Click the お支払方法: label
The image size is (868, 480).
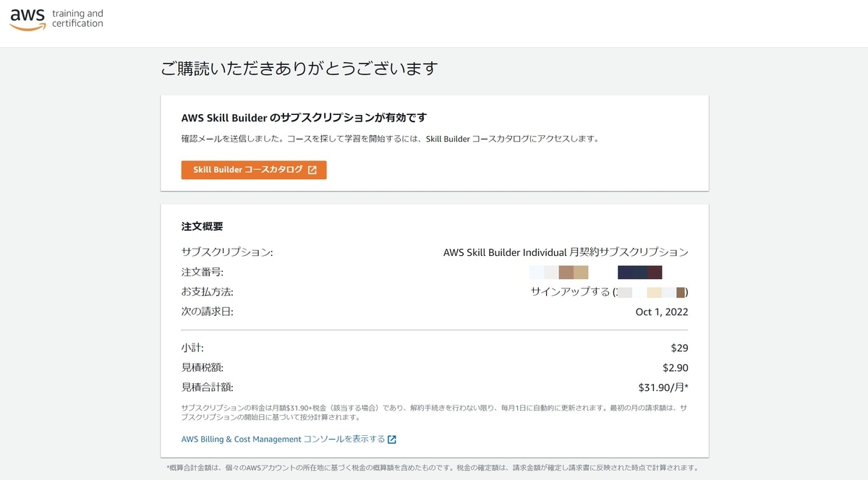tap(208, 292)
